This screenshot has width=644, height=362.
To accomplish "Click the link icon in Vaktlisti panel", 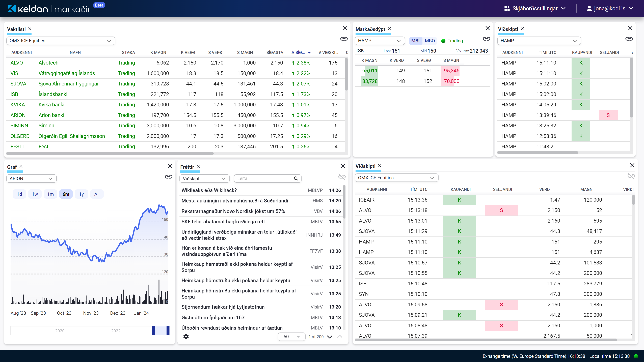I will (x=344, y=39).
